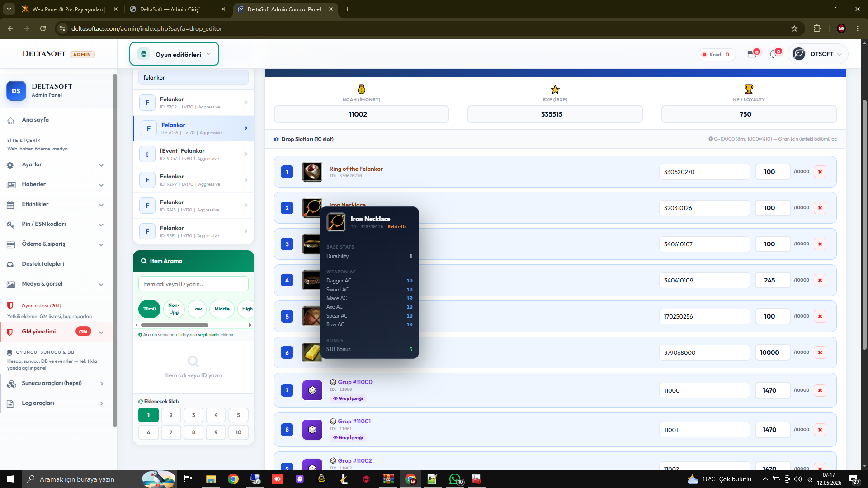Click the Ring of the Felankor item icon
Image resolution: width=868 pixels, height=488 pixels.
(312, 172)
